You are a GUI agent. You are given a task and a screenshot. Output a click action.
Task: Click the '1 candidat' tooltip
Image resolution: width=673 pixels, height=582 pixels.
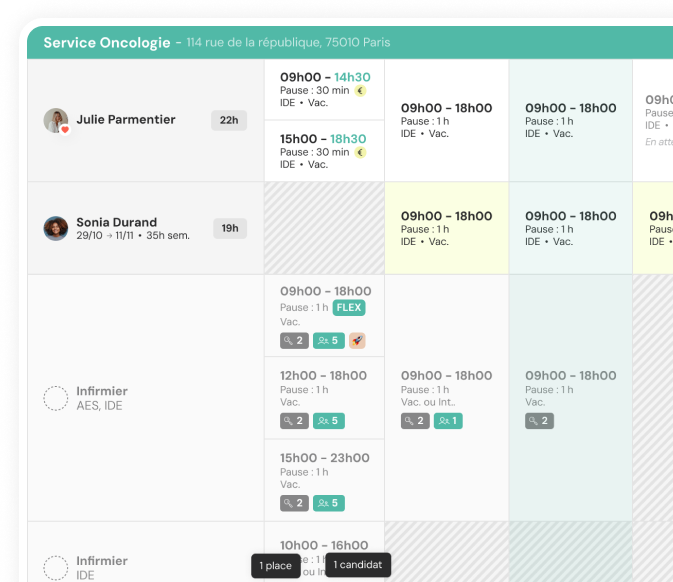tap(358, 565)
